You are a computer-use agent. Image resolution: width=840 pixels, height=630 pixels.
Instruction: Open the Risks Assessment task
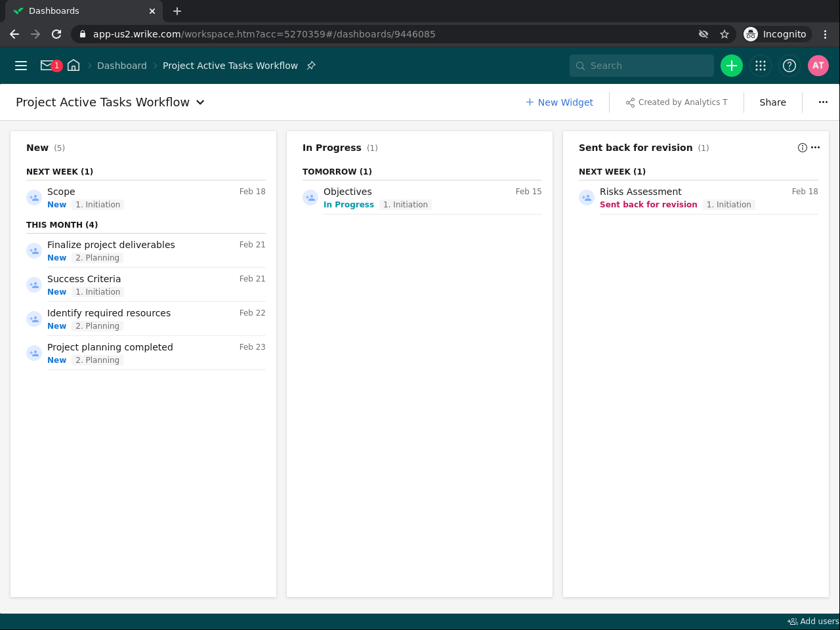coord(640,192)
